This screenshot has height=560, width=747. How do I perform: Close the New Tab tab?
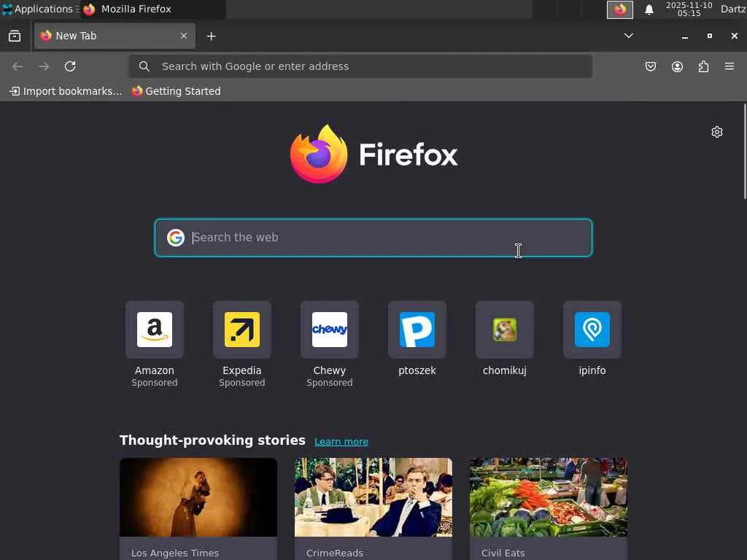[x=183, y=36]
